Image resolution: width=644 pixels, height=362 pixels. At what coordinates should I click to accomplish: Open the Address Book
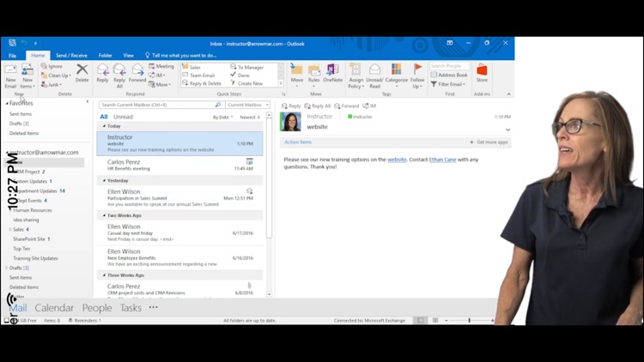449,75
